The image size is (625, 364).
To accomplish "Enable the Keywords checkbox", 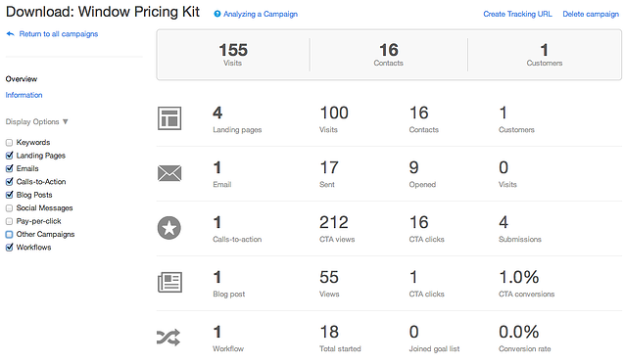I will [9, 143].
